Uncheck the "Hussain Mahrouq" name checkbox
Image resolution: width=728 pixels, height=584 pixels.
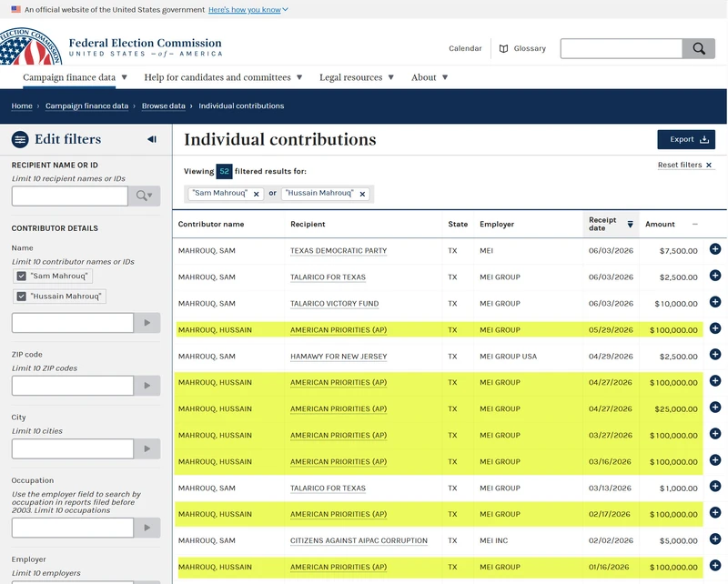(21, 297)
